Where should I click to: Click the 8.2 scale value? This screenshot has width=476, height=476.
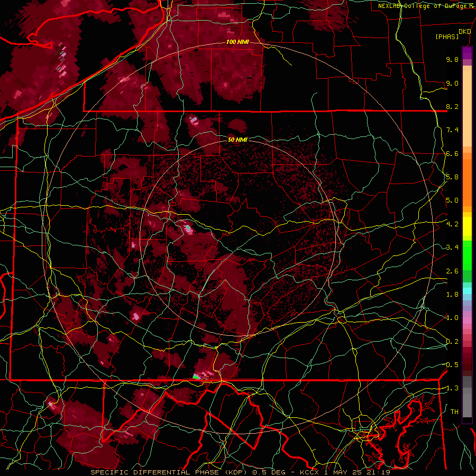click(x=452, y=106)
